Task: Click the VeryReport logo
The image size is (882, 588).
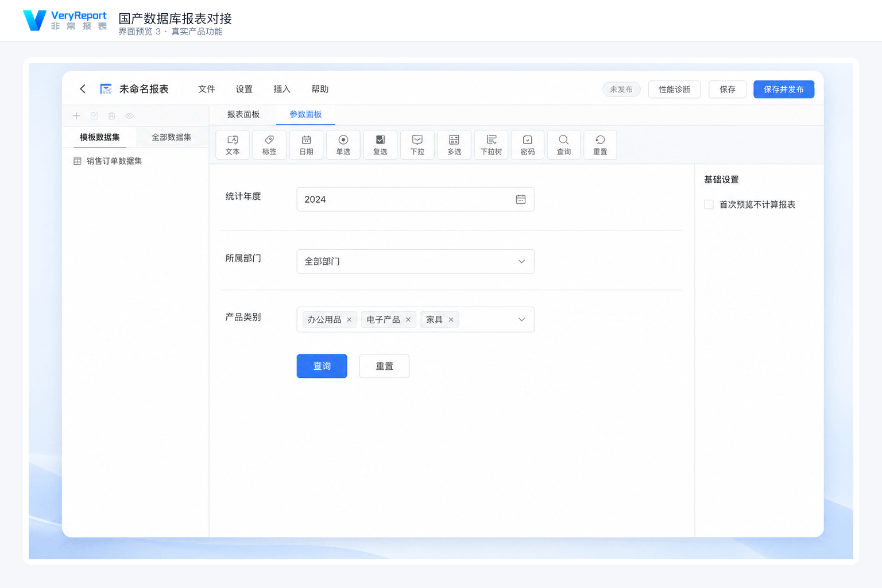Action: coord(65,21)
